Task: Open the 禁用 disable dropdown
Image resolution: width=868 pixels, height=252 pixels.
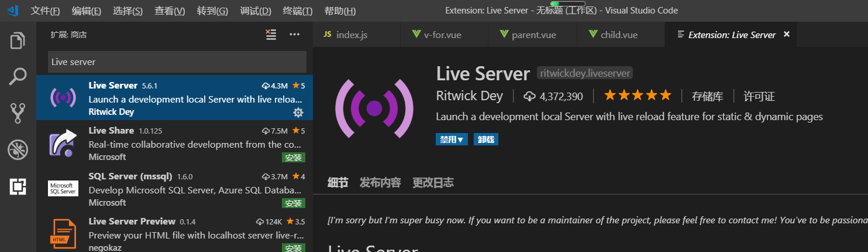Action: [x=452, y=139]
